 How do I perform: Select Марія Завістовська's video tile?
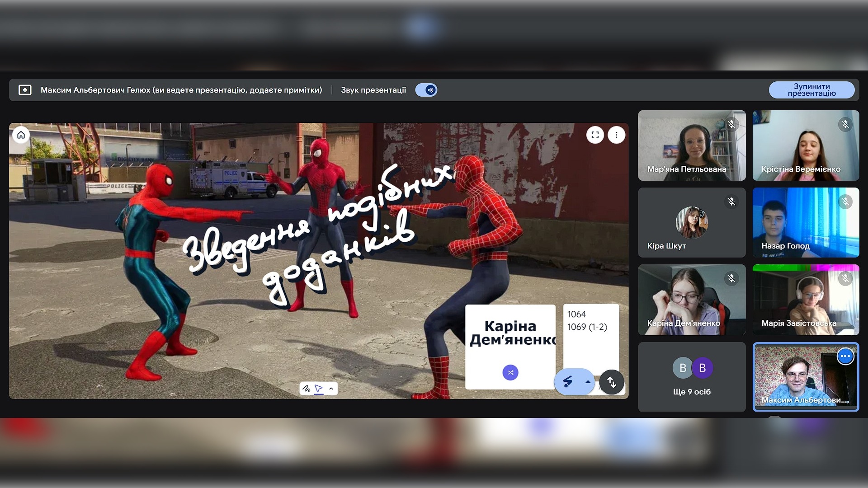tap(806, 300)
